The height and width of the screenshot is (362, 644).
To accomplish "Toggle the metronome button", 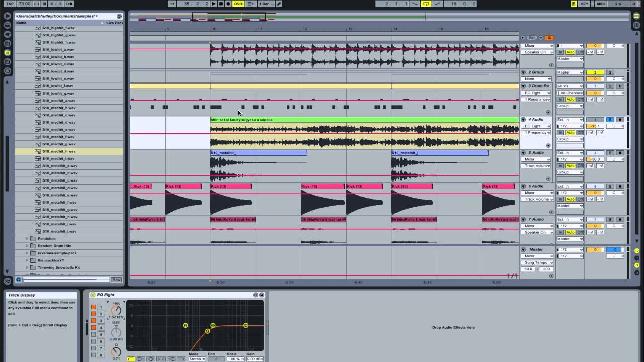I will [x=69, y=4].
